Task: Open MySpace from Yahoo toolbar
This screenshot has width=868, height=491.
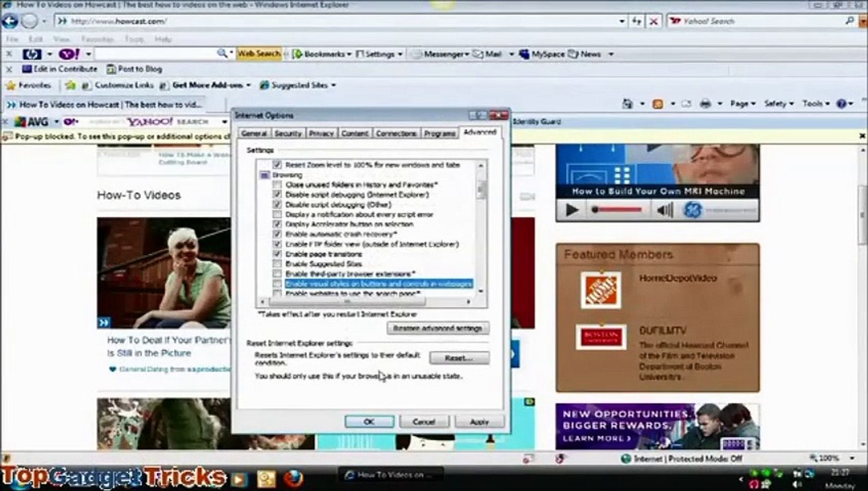Action: [542, 54]
